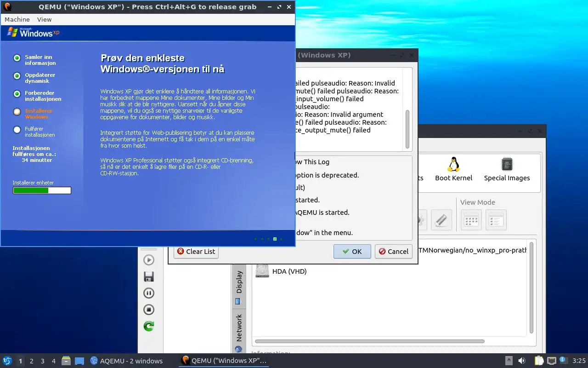Viewport: 588px width, 368px height.
Task: Click the update notification tray icon
Action: pos(563,361)
